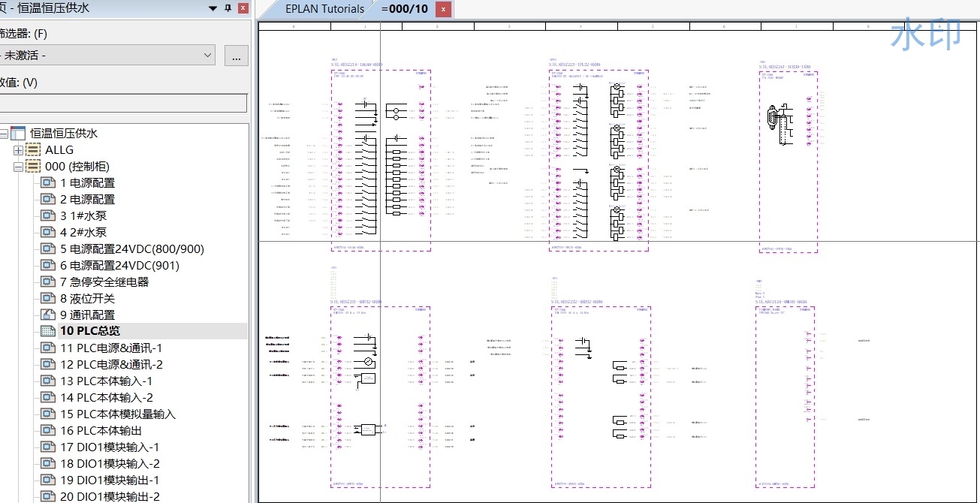
Task: Select the 8 液位开关 label
Action: click(89, 298)
